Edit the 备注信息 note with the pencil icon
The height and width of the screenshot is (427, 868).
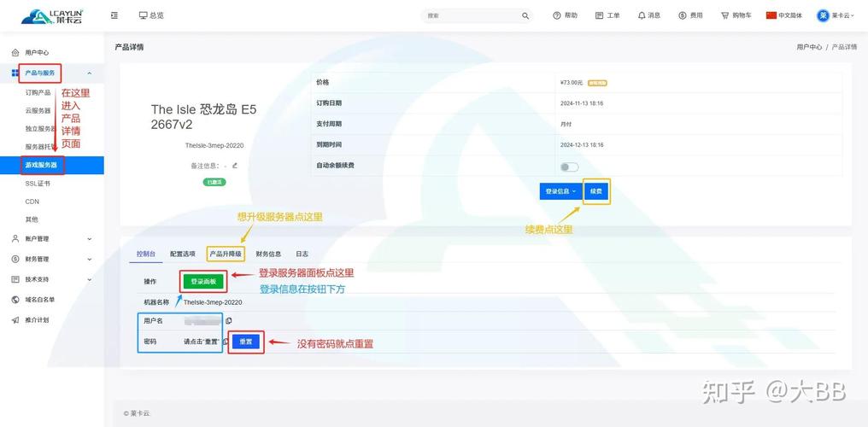(x=235, y=165)
